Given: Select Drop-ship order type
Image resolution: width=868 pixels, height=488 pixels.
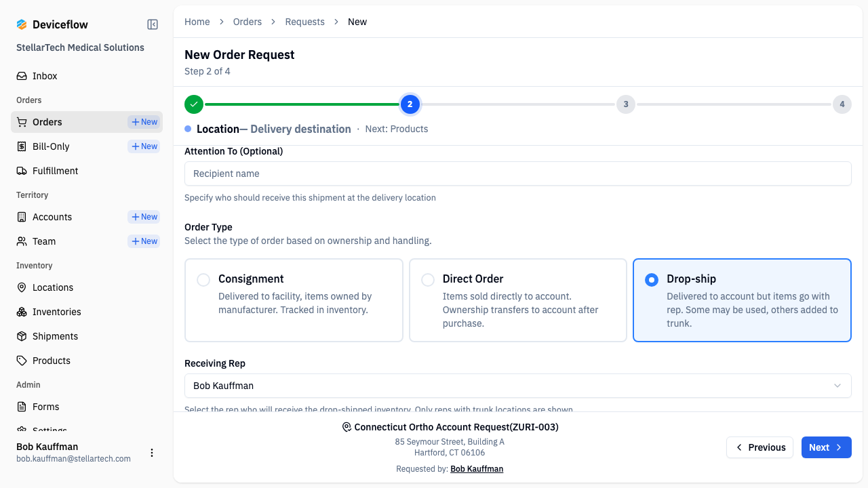Looking at the screenshot, I should pyautogui.click(x=742, y=300).
